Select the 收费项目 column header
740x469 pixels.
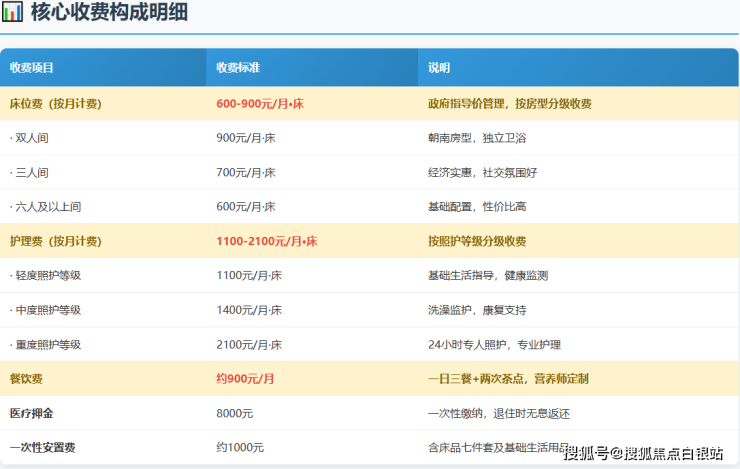[x=31, y=68]
